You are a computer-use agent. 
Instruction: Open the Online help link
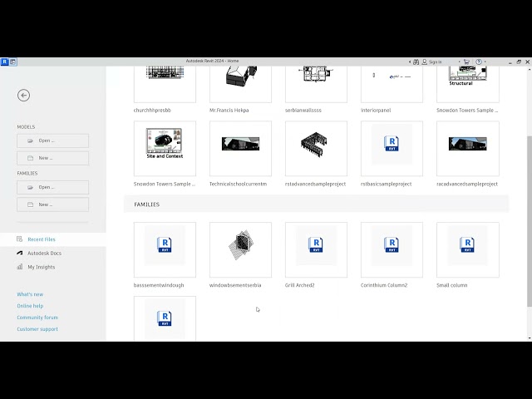pos(30,306)
